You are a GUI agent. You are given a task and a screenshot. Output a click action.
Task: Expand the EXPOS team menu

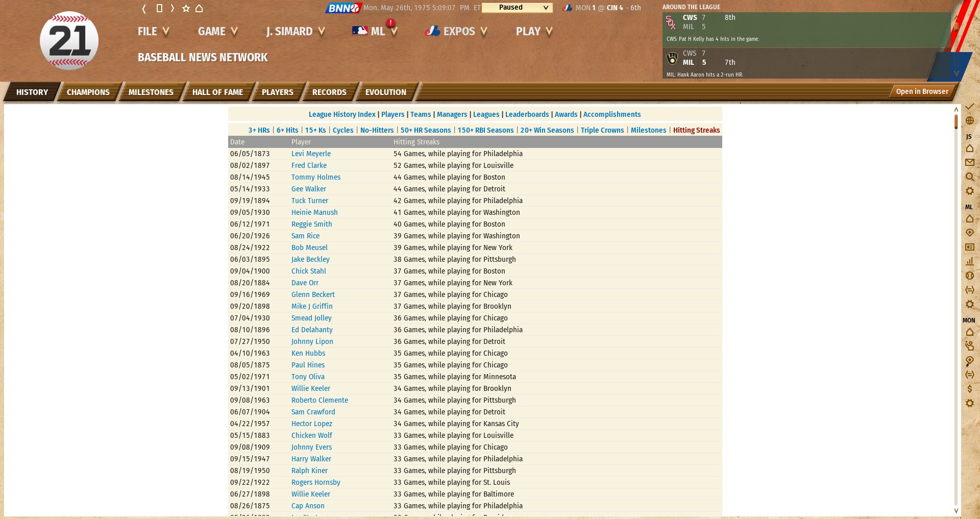[456, 32]
